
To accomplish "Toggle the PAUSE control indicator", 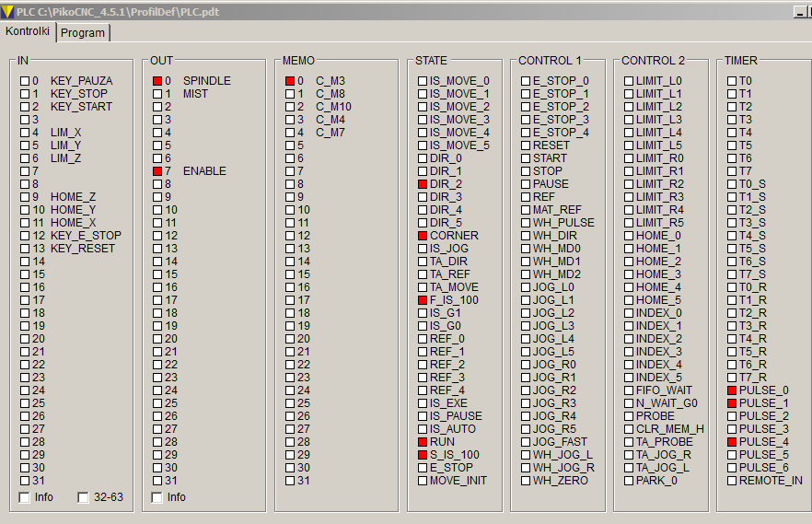I will (x=526, y=184).
